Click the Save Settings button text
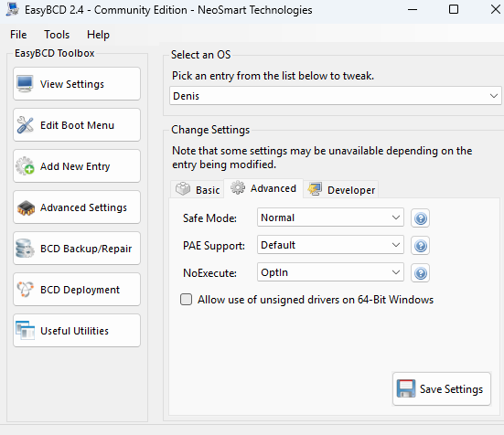504x435 pixels. coord(451,389)
